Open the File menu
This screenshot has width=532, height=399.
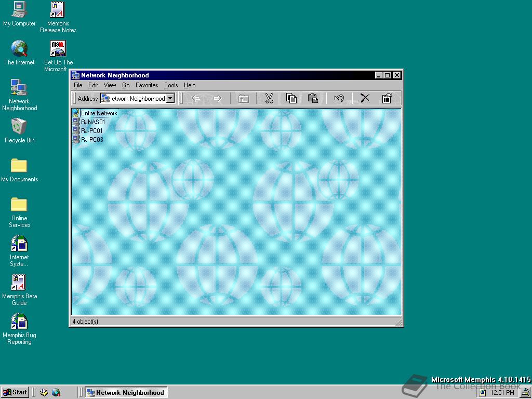[x=78, y=85]
